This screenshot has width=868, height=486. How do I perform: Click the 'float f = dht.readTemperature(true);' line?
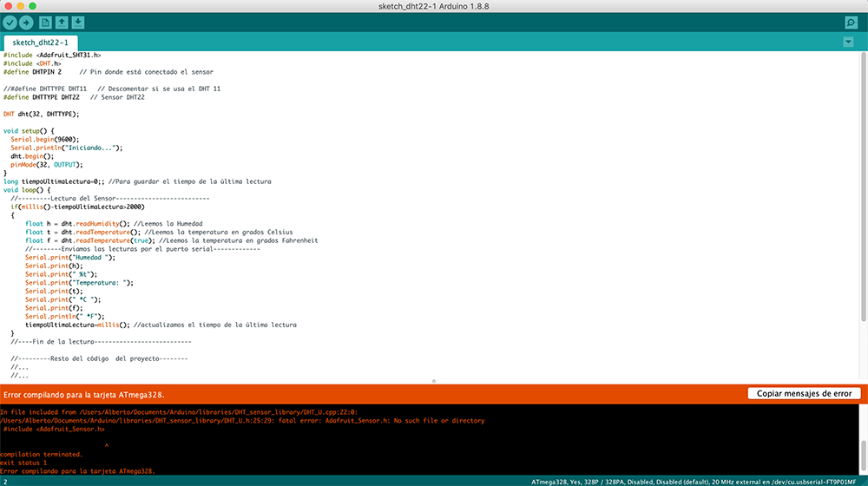172,240
